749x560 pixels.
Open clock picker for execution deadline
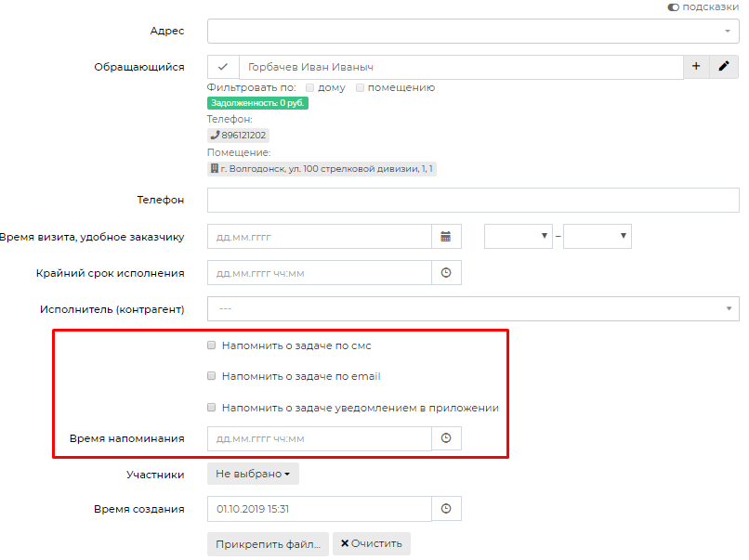click(446, 273)
